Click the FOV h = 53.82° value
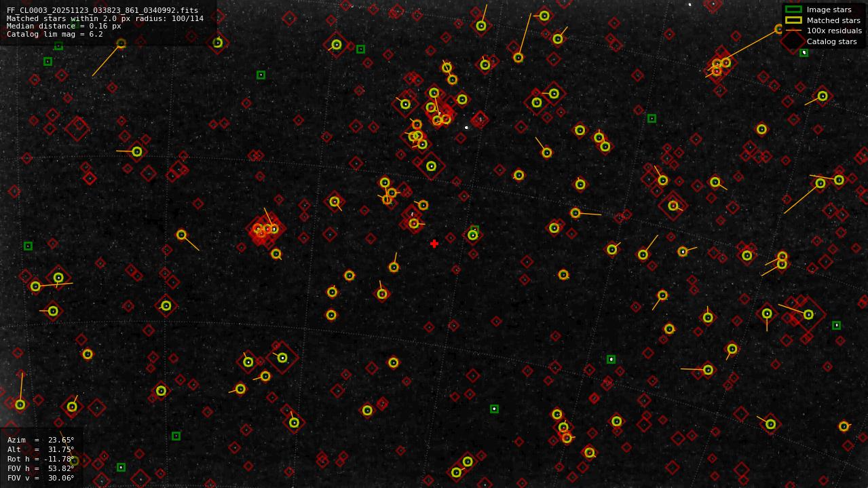 (x=41, y=468)
